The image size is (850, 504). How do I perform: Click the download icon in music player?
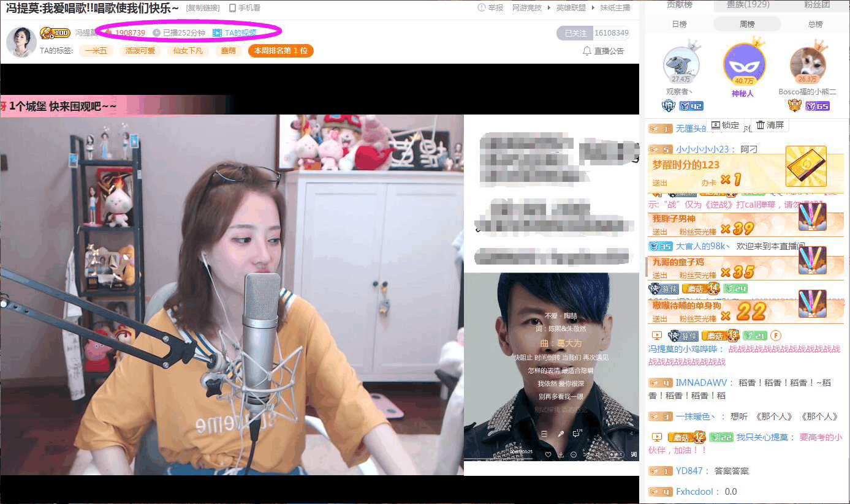pyautogui.click(x=561, y=454)
